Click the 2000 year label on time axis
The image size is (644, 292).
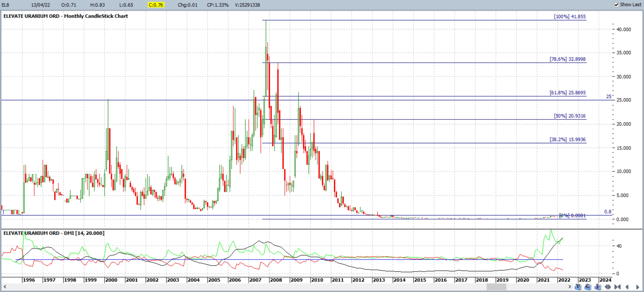click(111, 280)
